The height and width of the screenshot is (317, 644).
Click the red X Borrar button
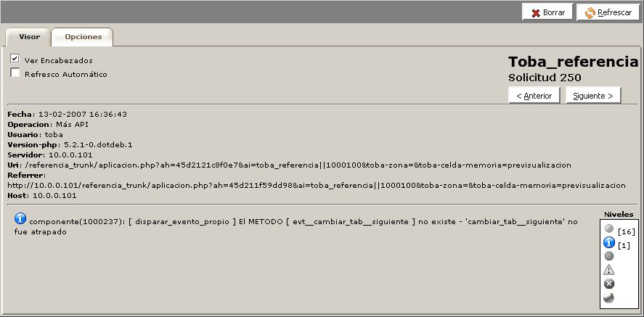click(547, 12)
